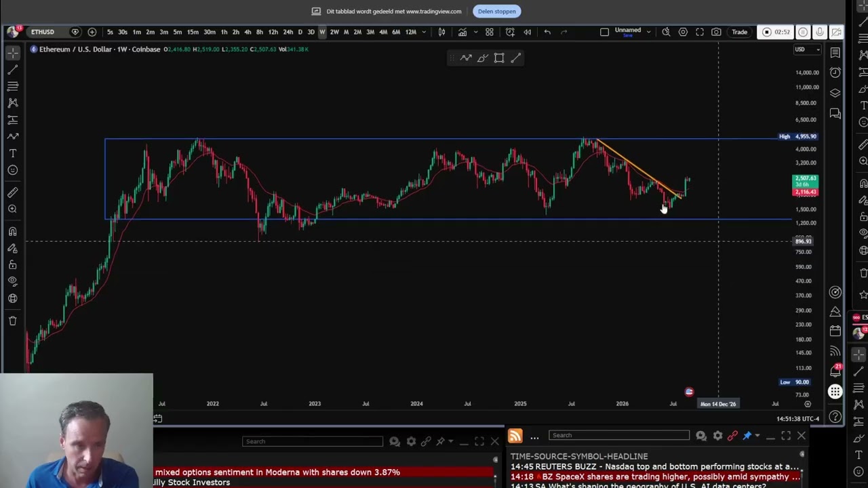Open the Fibonacci retracement tools
The height and width of the screenshot is (488, 868).
point(13,86)
